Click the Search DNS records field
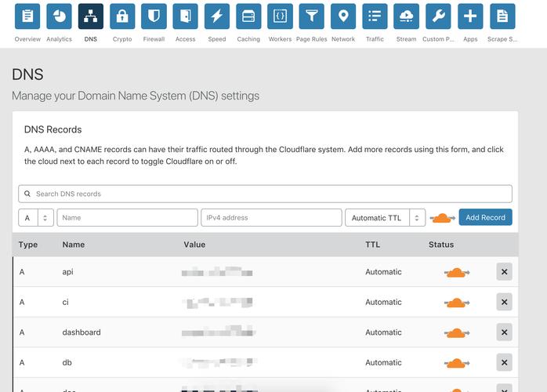 tap(265, 194)
